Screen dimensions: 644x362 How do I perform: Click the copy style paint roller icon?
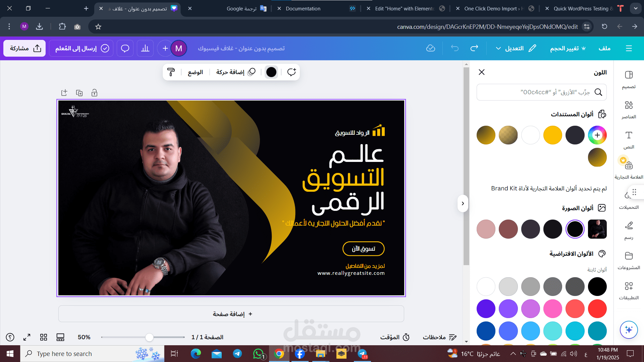pos(171,72)
